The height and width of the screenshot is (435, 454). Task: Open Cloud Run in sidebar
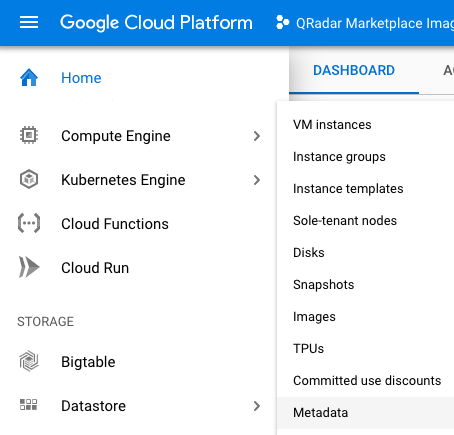(x=95, y=268)
